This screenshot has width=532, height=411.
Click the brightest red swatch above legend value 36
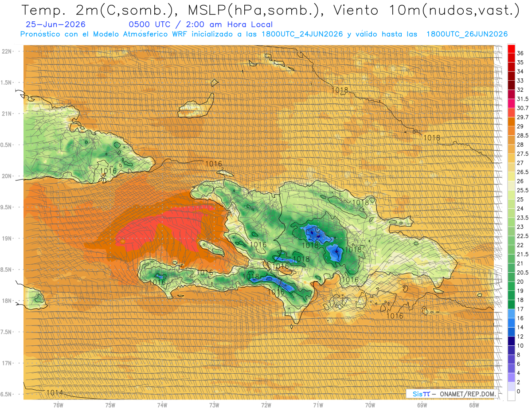511,48
